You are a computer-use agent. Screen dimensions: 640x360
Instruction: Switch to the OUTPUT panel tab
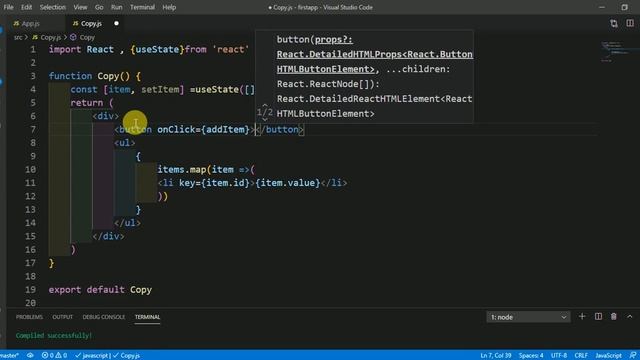(x=62, y=317)
